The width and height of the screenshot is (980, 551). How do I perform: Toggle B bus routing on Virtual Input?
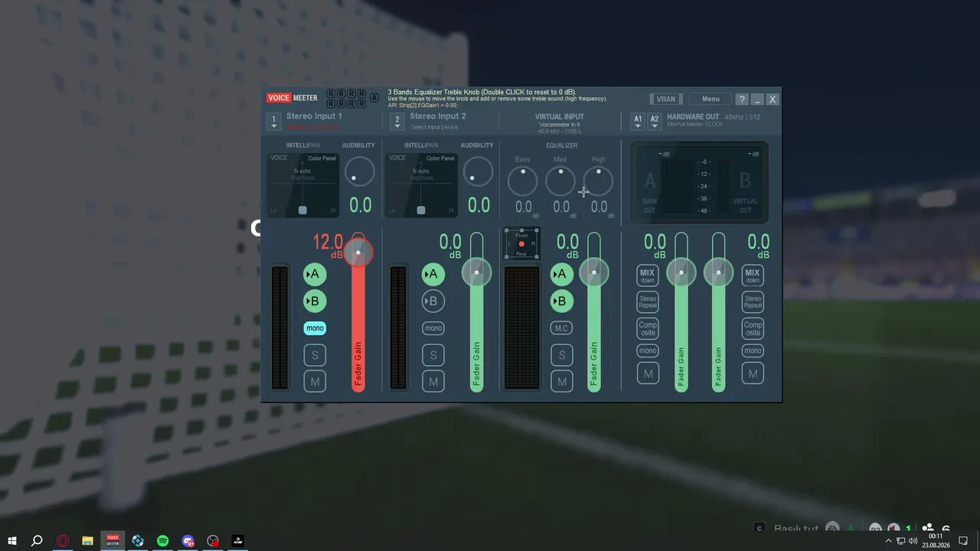click(562, 302)
